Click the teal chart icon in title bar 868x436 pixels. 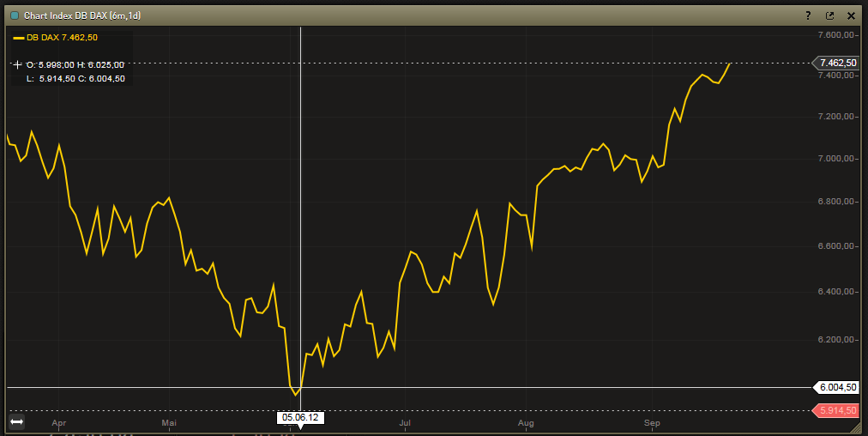[x=15, y=15]
